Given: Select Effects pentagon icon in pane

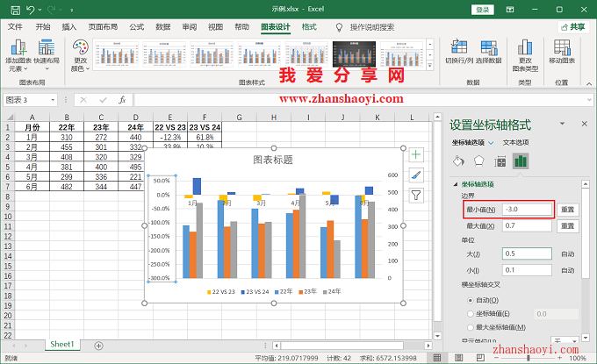Looking at the screenshot, I should click(x=479, y=161).
